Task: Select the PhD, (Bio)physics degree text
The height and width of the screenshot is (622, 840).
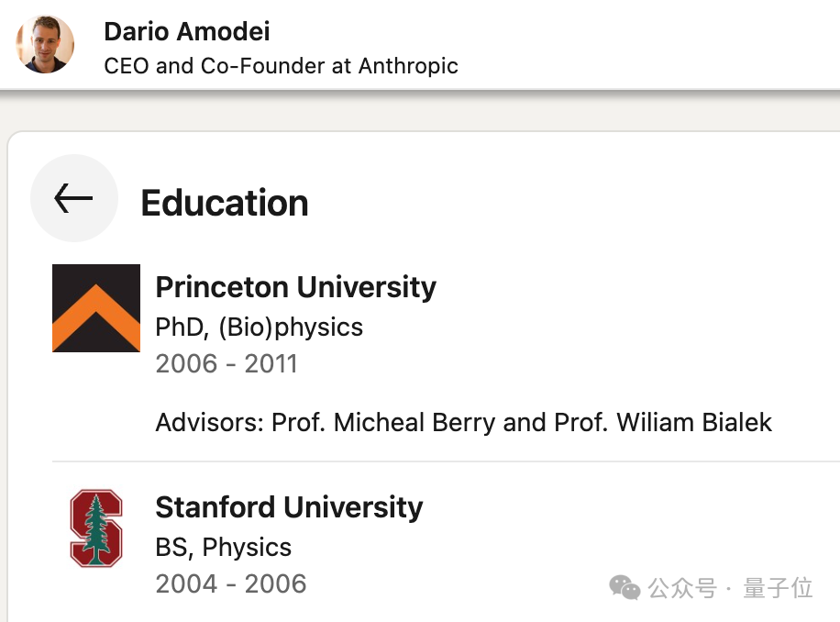Action: [260, 327]
